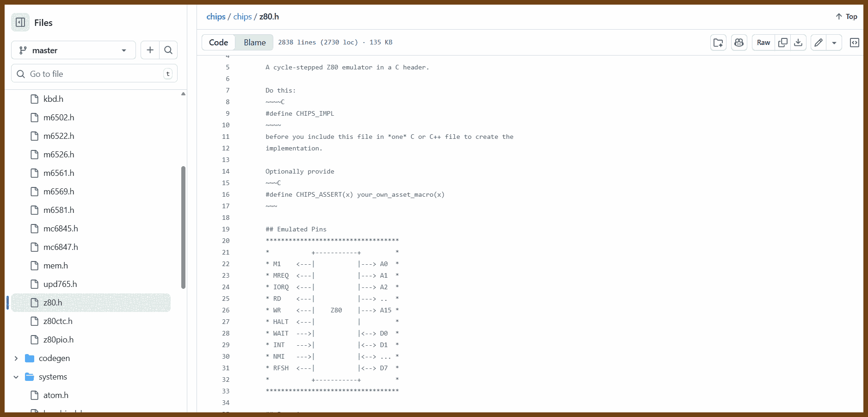Open the master branch dropdown
This screenshot has width=868, height=417.
point(74,50)
